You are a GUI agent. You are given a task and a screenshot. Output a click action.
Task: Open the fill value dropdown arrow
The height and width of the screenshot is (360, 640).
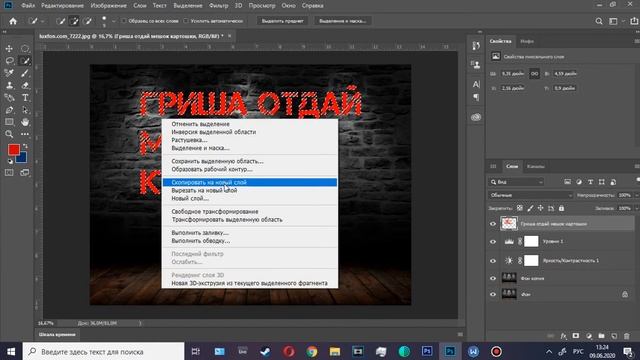point(636,208)
